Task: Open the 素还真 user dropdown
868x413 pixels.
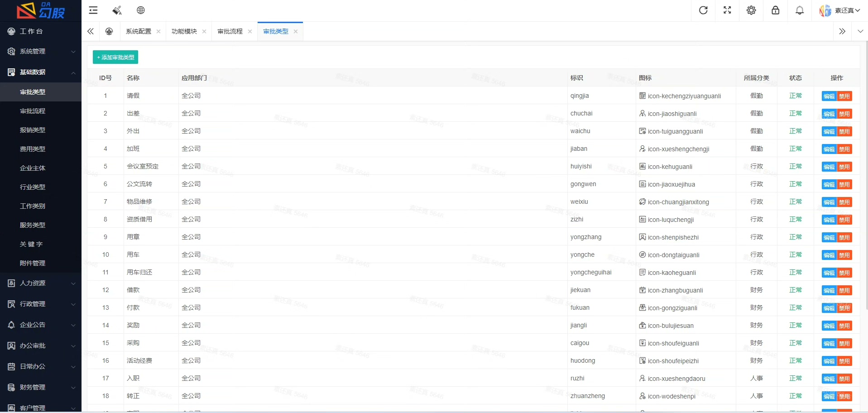Action: [x=847, y=10]
